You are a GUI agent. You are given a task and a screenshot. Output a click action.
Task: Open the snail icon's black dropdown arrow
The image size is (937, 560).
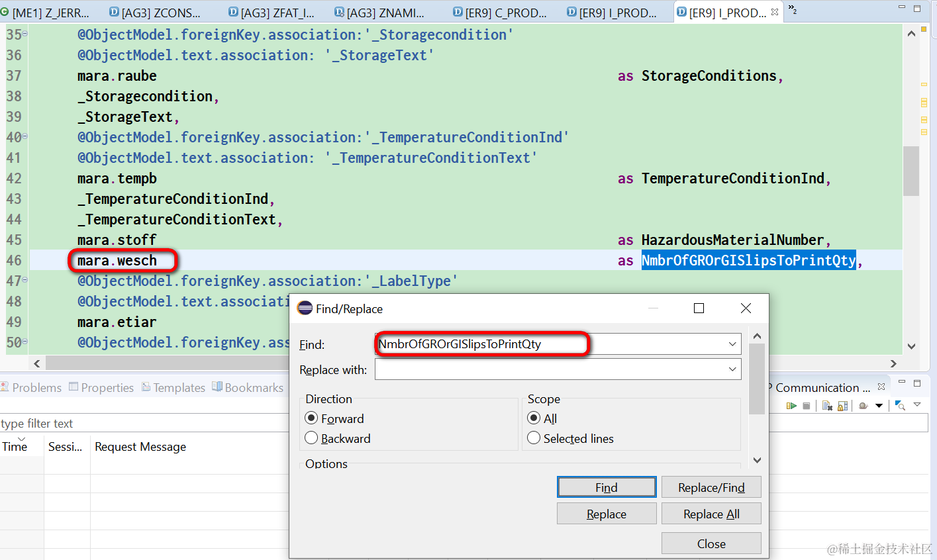(879, 406)
